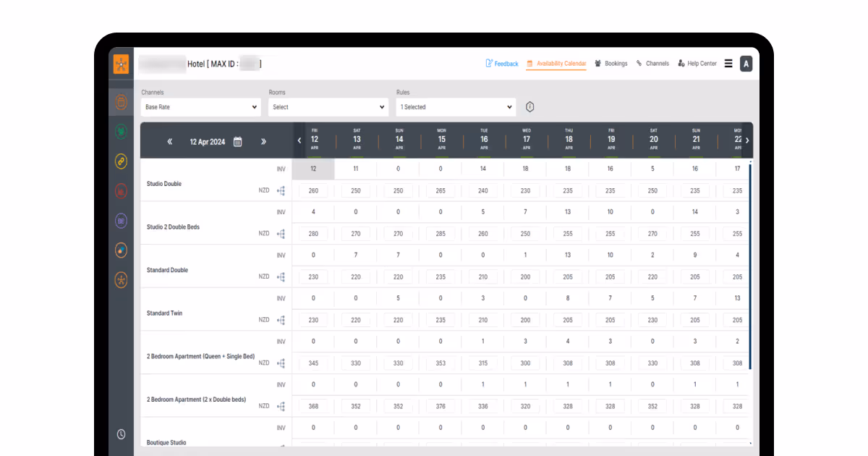The image size is (868, 456).
Task: Open rate plan tree for Studio Double
Action: [x=281, y=191]
